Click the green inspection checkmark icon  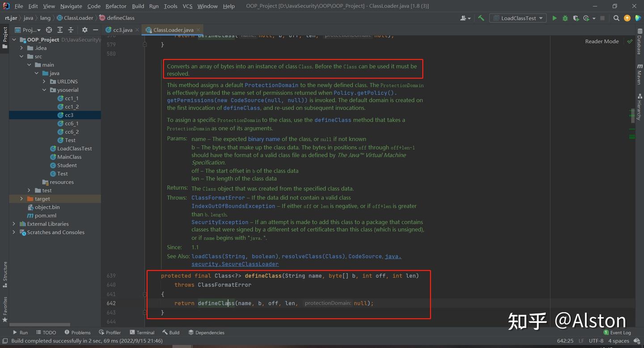click(x=630, y=41)
